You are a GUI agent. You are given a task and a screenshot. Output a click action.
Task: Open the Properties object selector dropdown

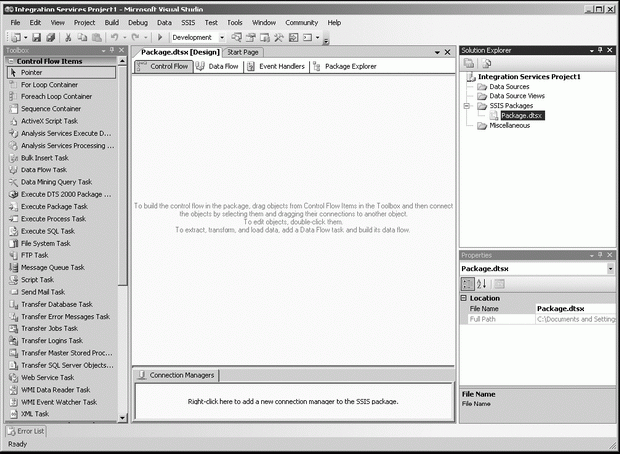[611, 269]
